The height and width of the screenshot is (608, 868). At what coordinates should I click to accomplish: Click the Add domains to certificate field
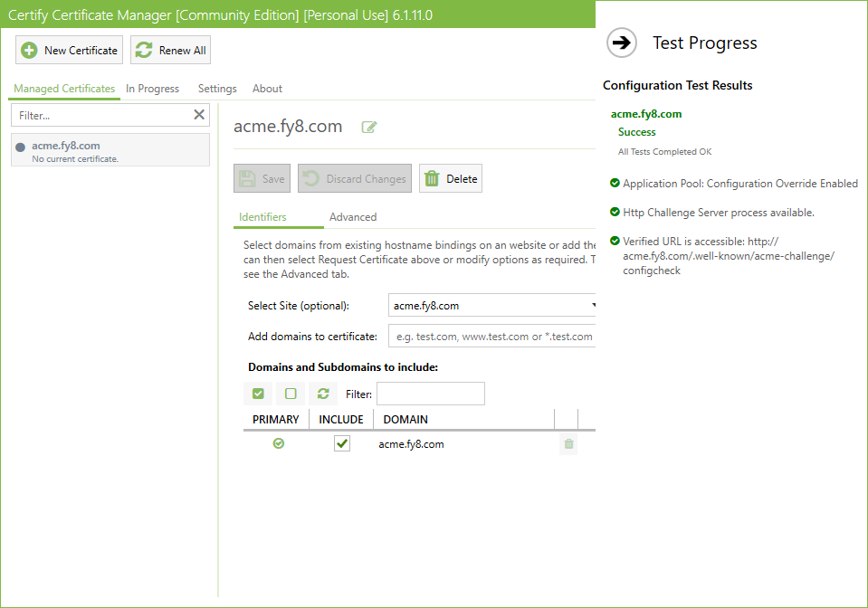492,337
